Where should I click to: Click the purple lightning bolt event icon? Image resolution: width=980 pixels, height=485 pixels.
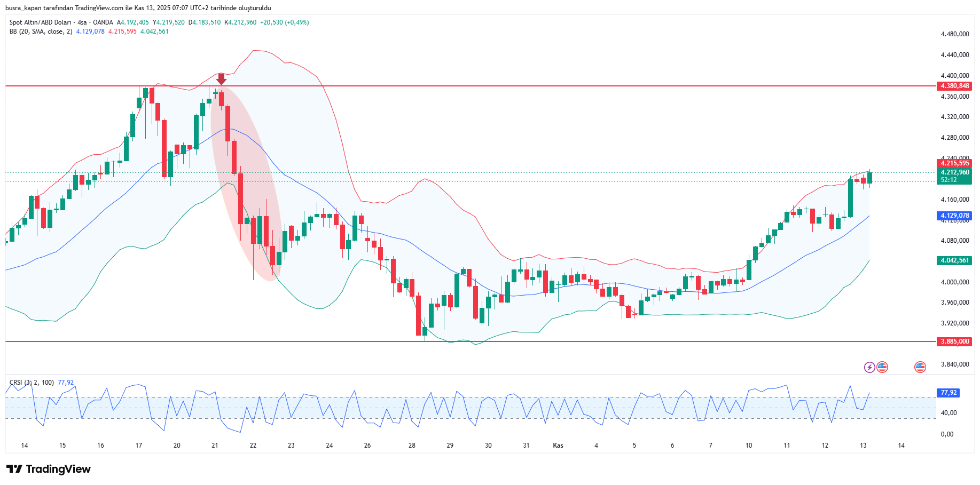coord(869,367)
